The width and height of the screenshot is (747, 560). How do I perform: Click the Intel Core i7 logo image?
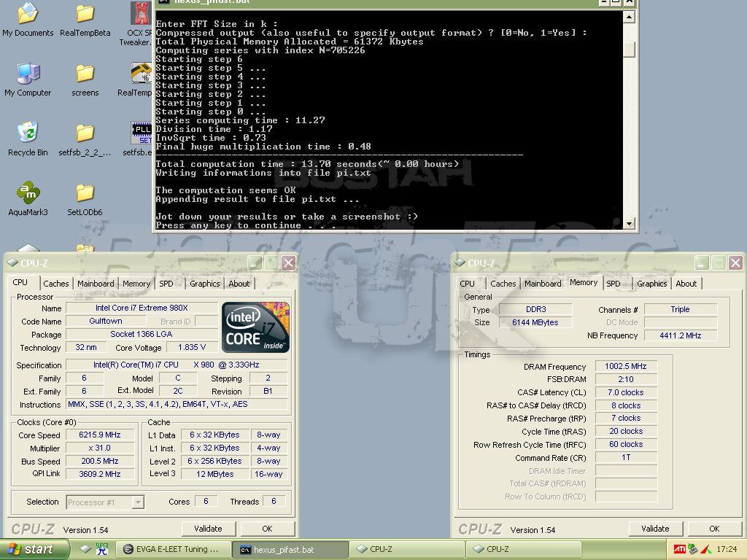256,327
